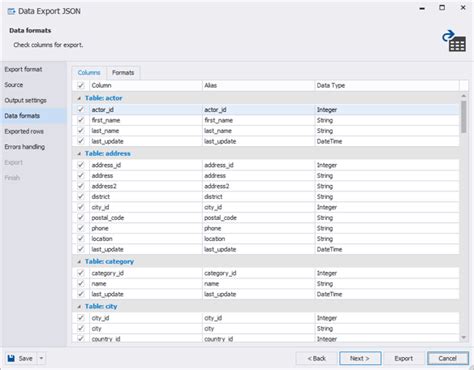Open Exported rows page

click(24, 131)
